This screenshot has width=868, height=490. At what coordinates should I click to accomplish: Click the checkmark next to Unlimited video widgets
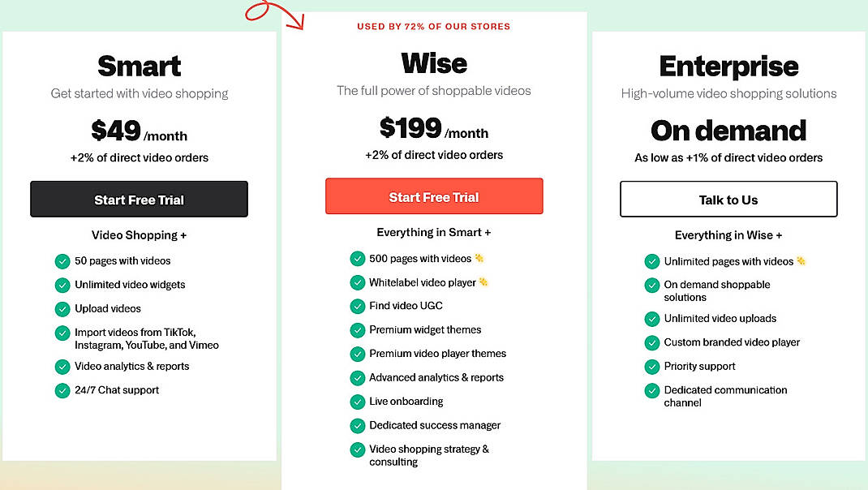(62, 285)
